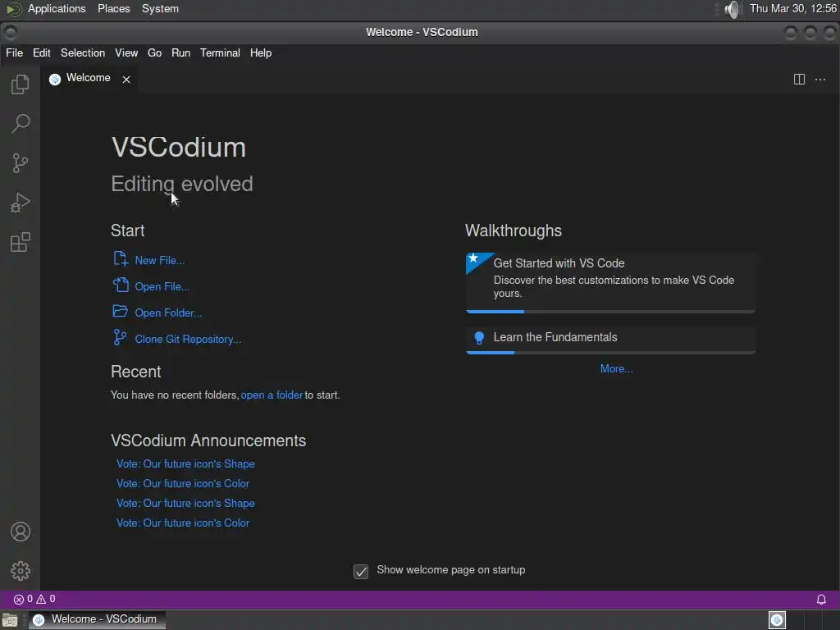
Task: Uncheck Show welcome page on startup
Action: coord(361,572)
